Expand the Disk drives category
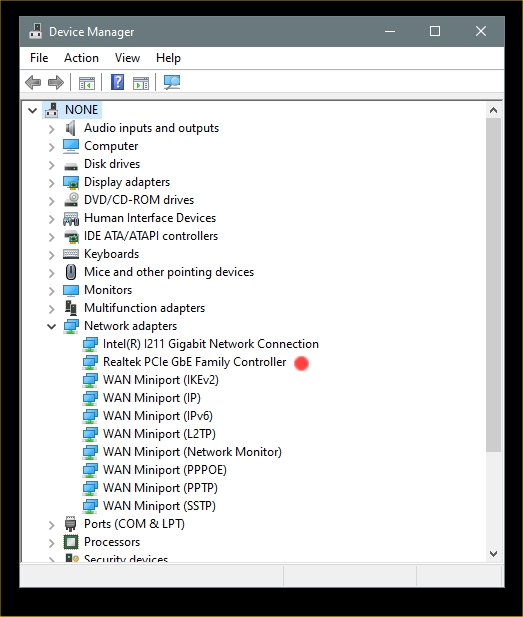Viewport: 523px width, 617px height. coord(52,165)
